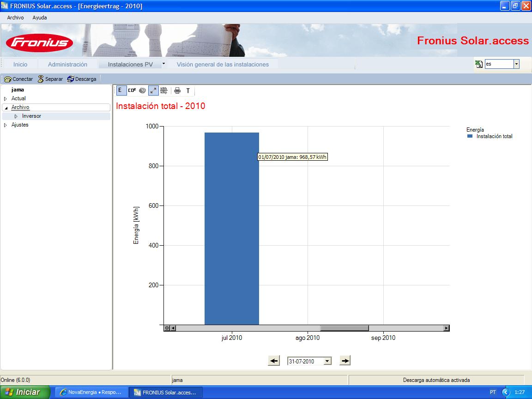Click the Instalación total - 2010 title

coord(161,106)
